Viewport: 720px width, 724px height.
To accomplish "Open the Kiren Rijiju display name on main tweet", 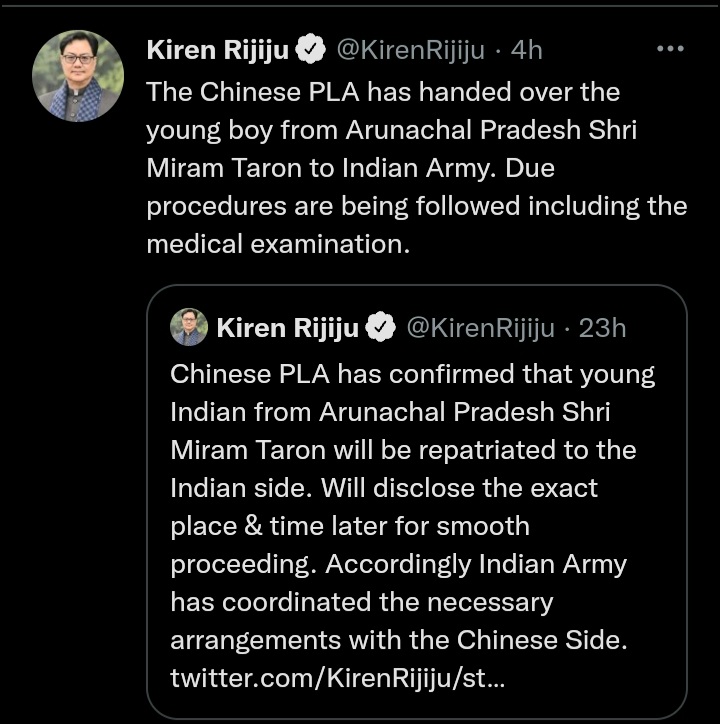I will (x=220, y=49).
